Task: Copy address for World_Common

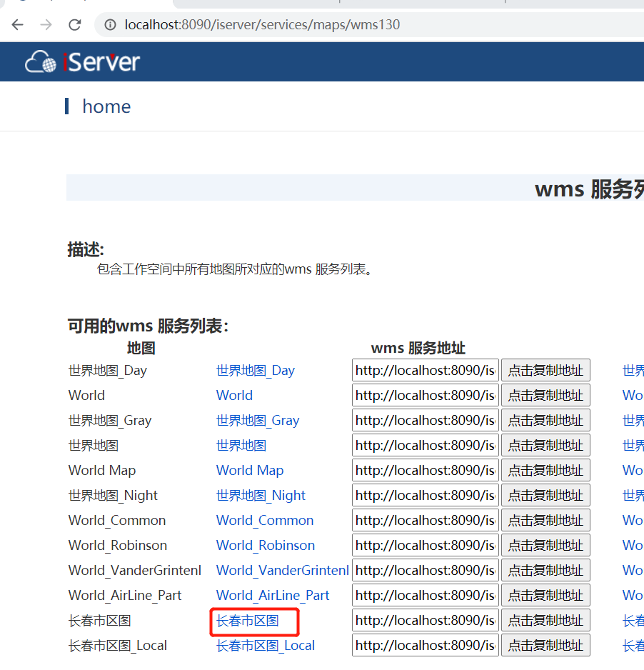Action: pyautogui.click(x=545, y=520)
